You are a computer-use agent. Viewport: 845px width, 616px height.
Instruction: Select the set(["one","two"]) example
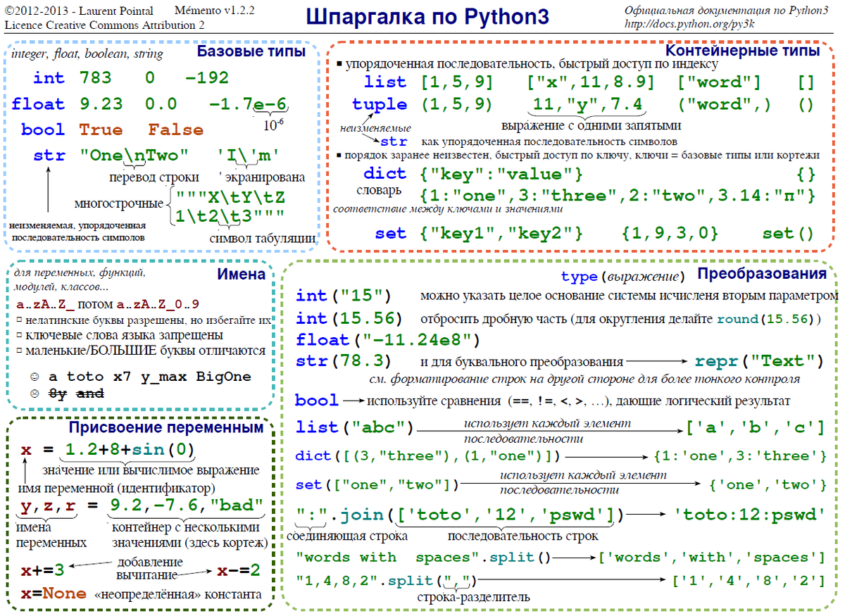click(x=377, y=485)
